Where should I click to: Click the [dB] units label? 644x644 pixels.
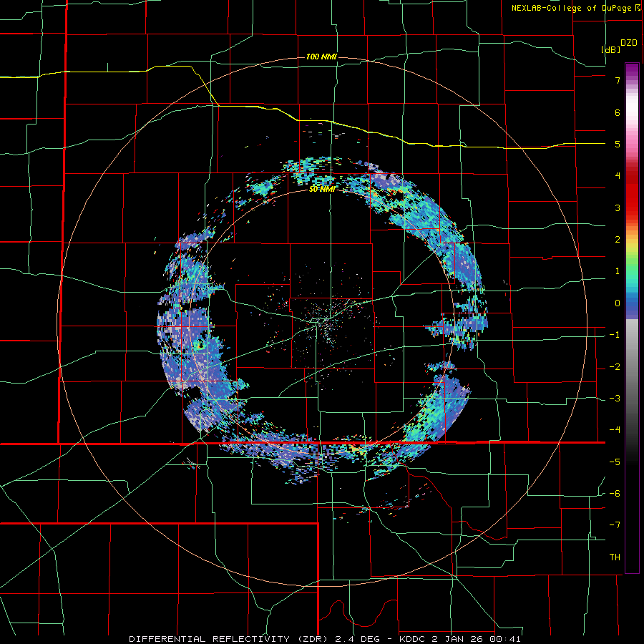coord(611,49)
